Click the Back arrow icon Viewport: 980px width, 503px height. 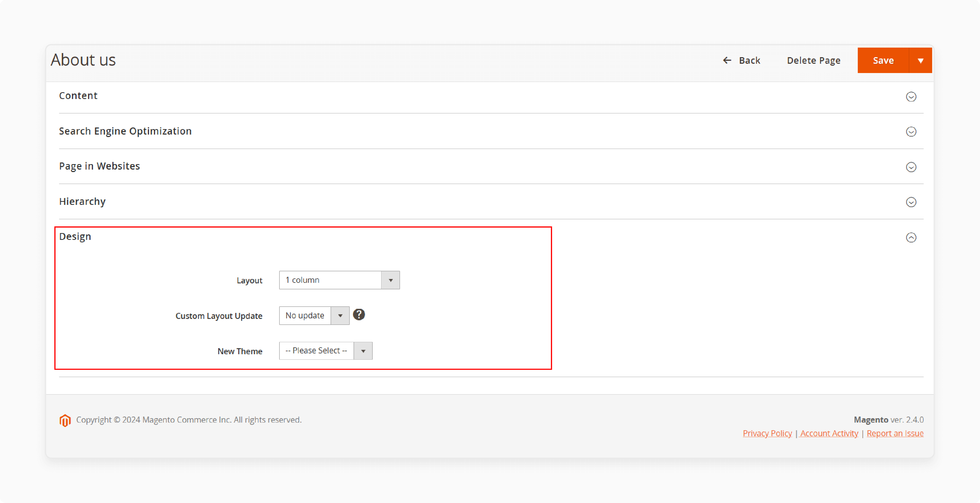(x=727, y=60)
